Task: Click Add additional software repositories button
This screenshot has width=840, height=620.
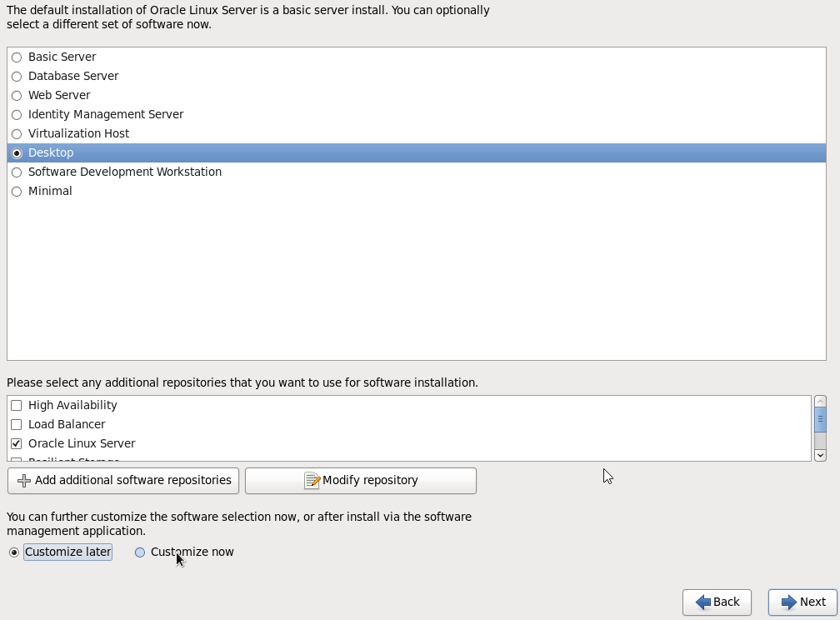Action: 123,481
